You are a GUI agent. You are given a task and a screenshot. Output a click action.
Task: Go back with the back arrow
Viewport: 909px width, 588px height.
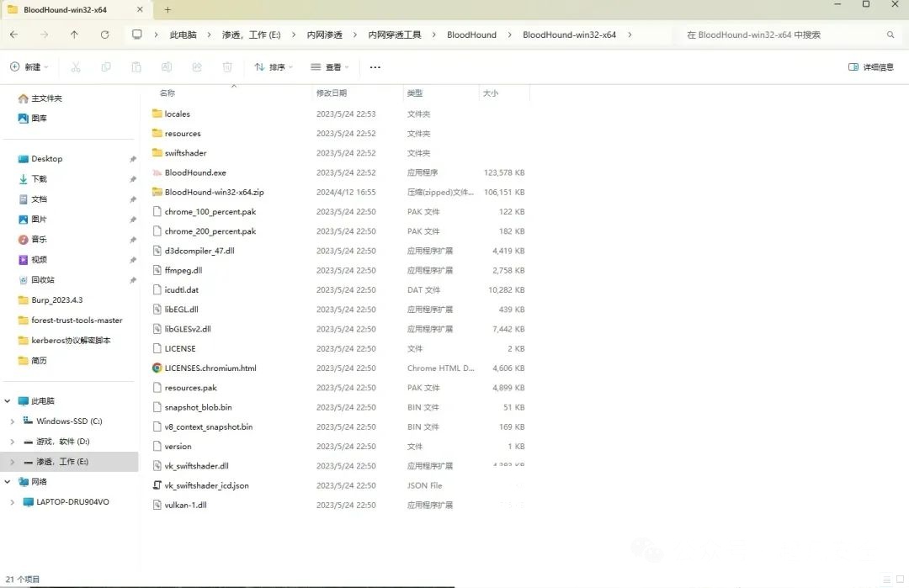(x=14, y=34)
